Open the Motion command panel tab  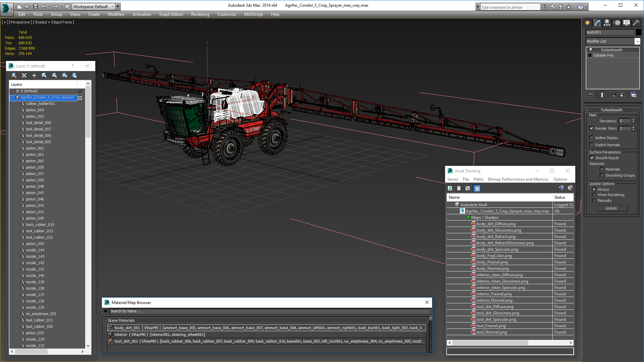pyautogui.click(x=617, y=23)
